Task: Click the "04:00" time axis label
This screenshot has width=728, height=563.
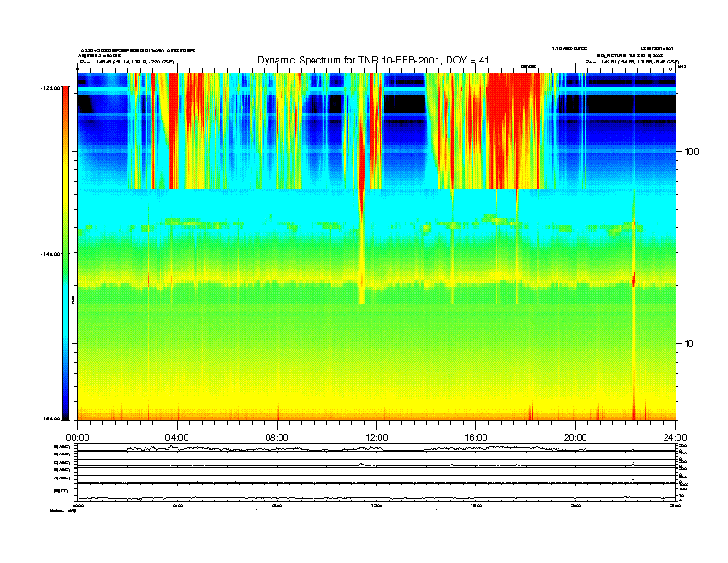Action: [177, 438]
